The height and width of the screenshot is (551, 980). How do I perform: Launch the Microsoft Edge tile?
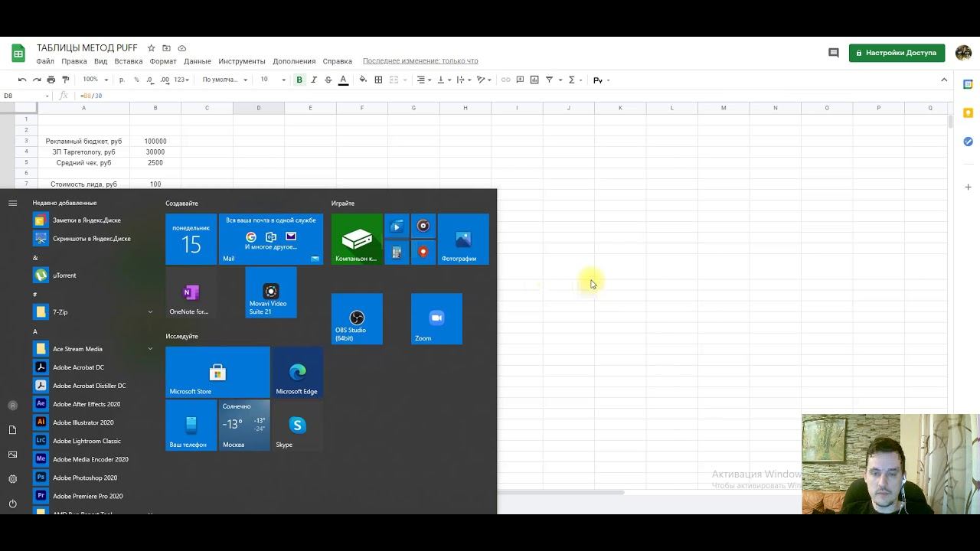(x=297, y=372)
